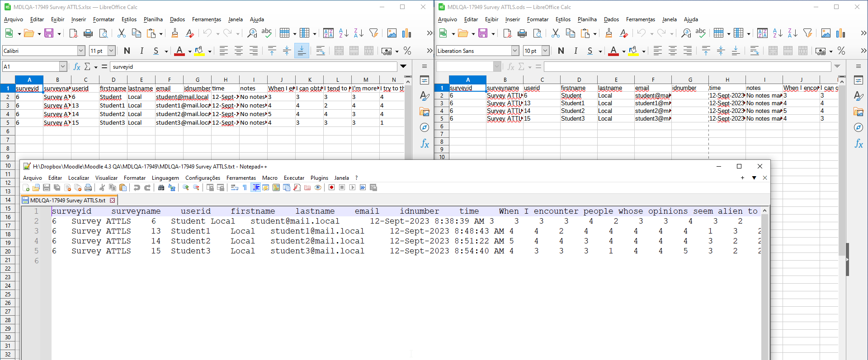Toggle Wrap Text in xlsx Calc window
The width and height of the screenshot is (868, 360).
click(x=321, y=51)
